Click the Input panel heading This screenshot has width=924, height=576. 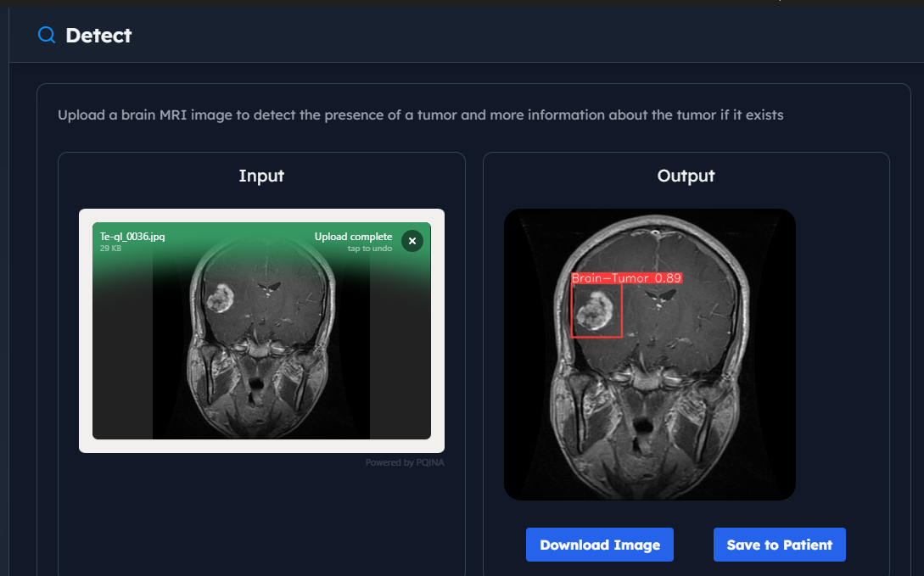pos(261,176)
